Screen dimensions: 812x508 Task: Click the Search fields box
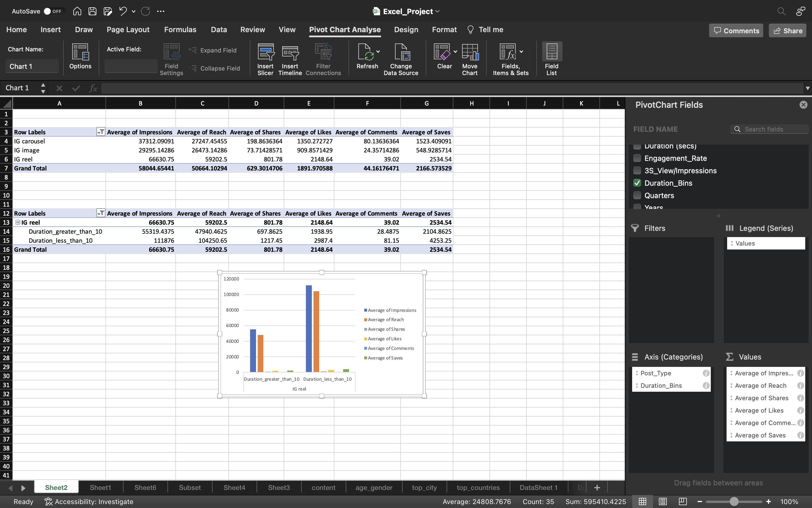click(769, 129)
